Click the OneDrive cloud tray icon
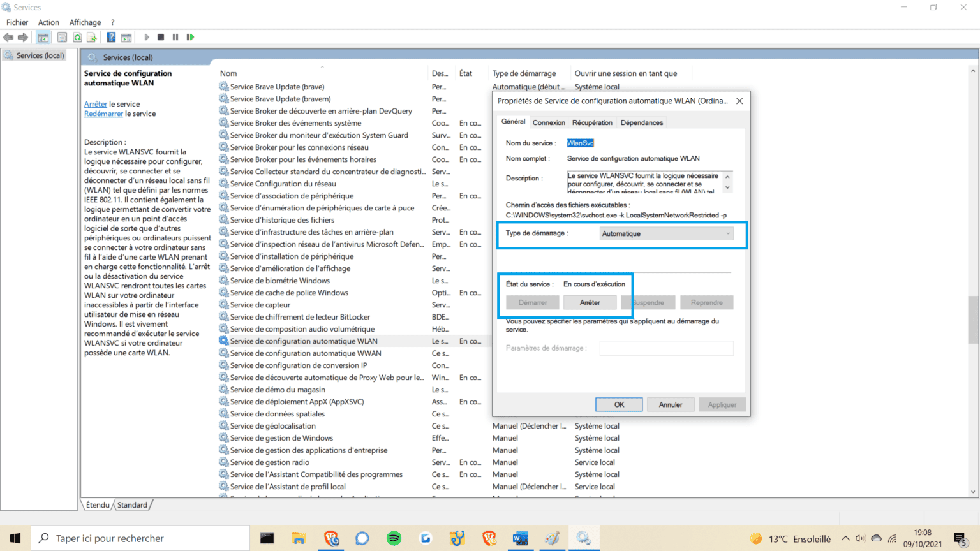 coord(877,538)
